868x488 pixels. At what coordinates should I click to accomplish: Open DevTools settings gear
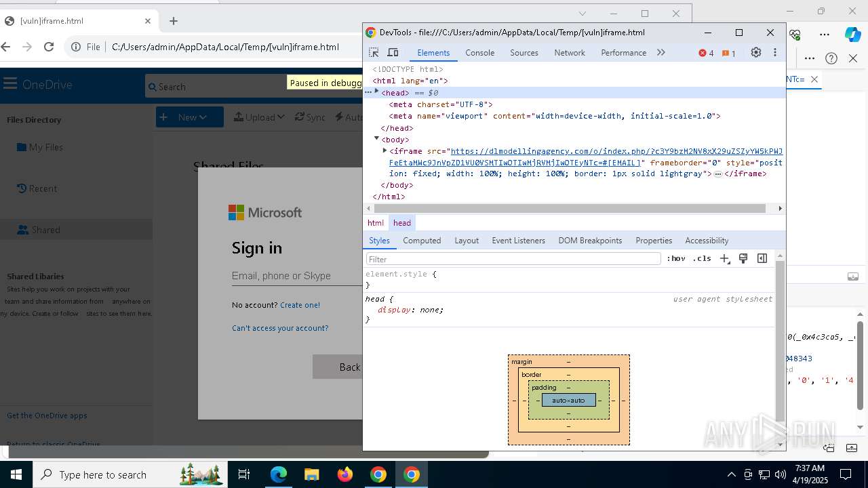[x=756, y=52]
